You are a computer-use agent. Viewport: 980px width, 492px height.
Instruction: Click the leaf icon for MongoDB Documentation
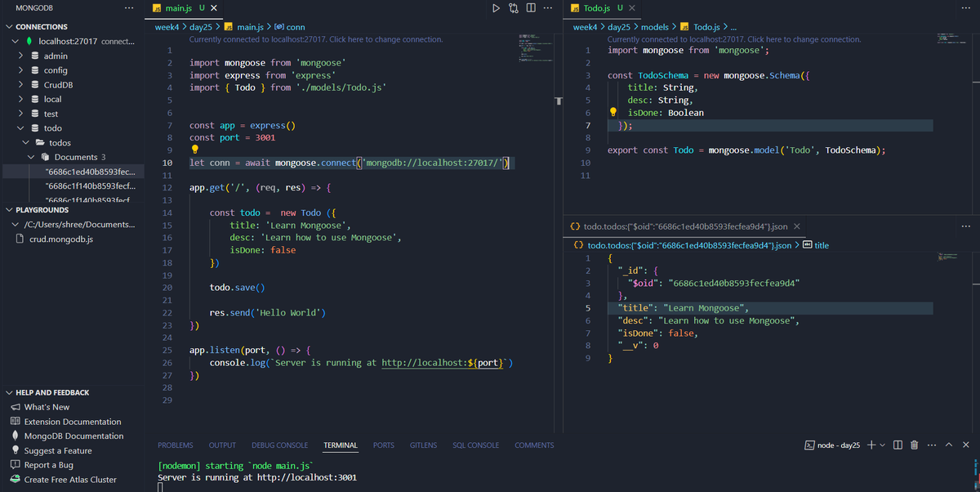click(x=15, y=436)
